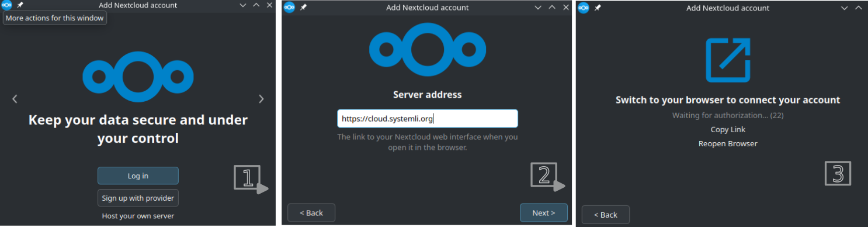Screen dimensions: 868x227
Task: Advance the slideshow with the right chevron
Action: coord(261,99)
